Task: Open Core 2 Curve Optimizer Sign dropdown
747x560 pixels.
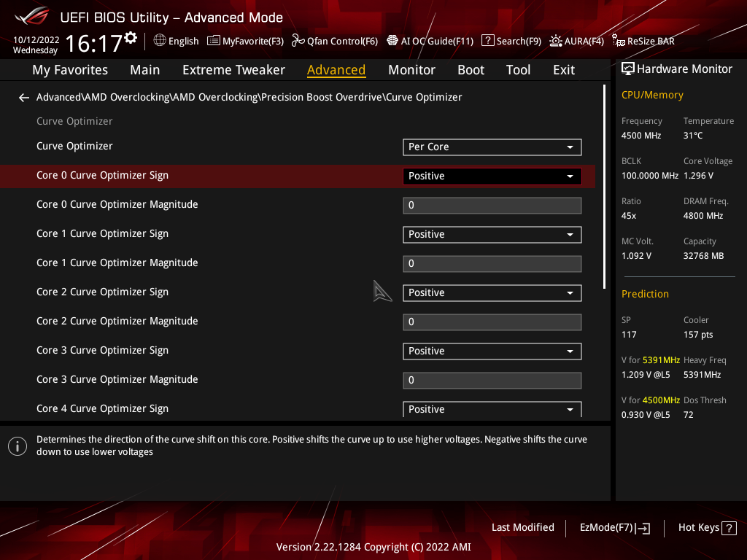Action: pos(492,293)
